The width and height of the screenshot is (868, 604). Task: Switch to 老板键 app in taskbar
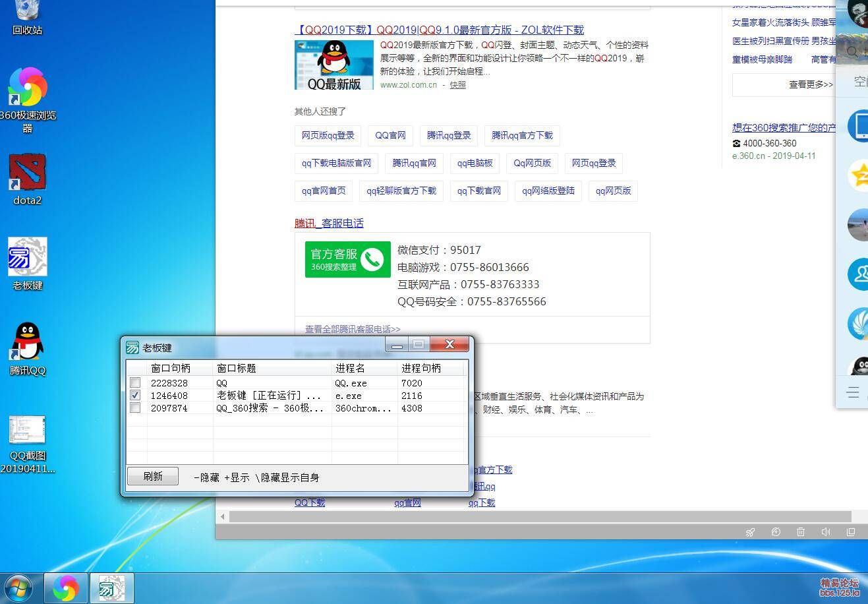(112, 588)
